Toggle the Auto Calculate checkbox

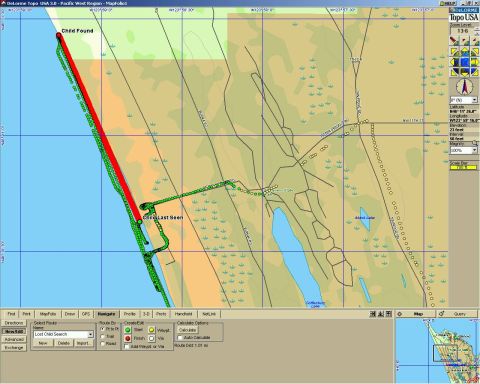[x=180, y=338]
